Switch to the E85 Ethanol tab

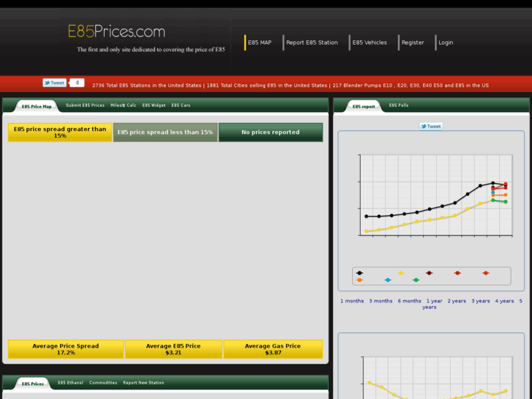(x=70, y=383)
